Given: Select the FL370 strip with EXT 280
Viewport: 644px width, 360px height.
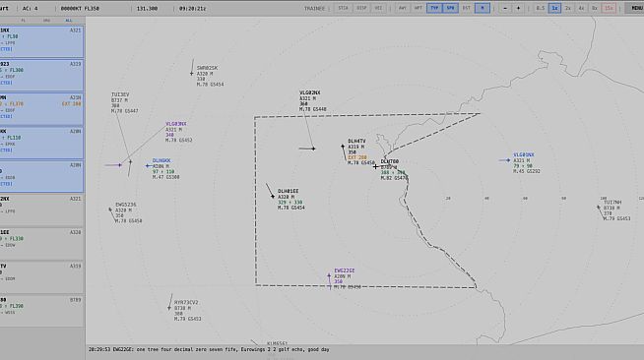Looking at the screenshot, I should (x=41, y=108).
